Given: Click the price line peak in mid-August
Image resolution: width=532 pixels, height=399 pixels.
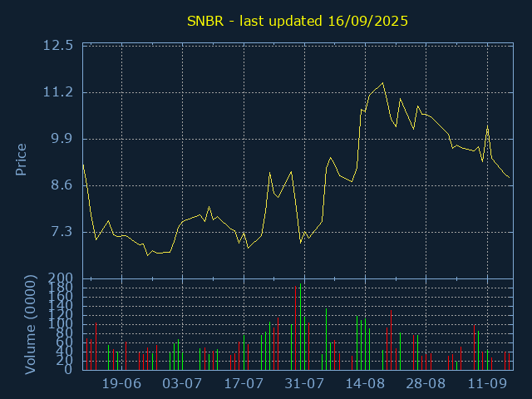Looking at the screenshot, I should [x=382, y=83].
